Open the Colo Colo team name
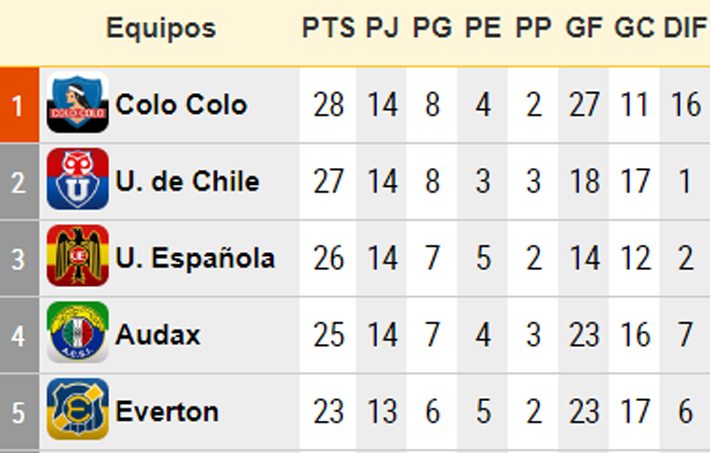 point(181,105)
